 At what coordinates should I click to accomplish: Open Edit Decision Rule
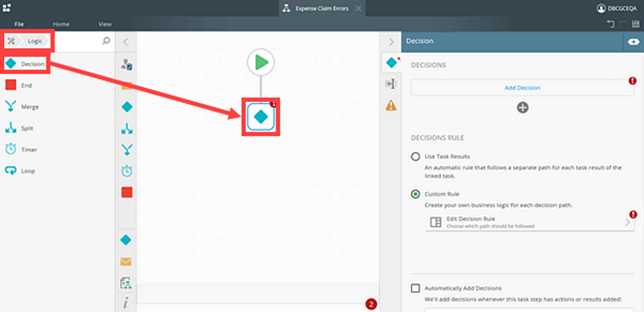530,222
